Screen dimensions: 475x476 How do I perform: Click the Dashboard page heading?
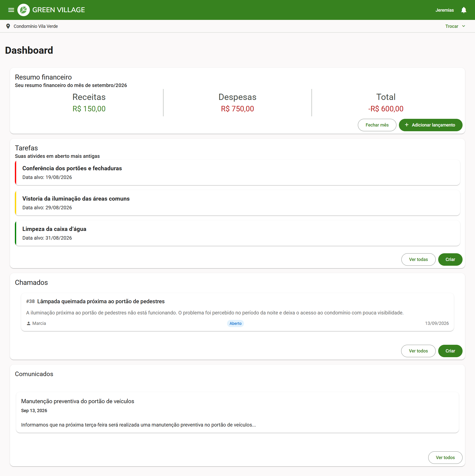(x=29, y=50)
